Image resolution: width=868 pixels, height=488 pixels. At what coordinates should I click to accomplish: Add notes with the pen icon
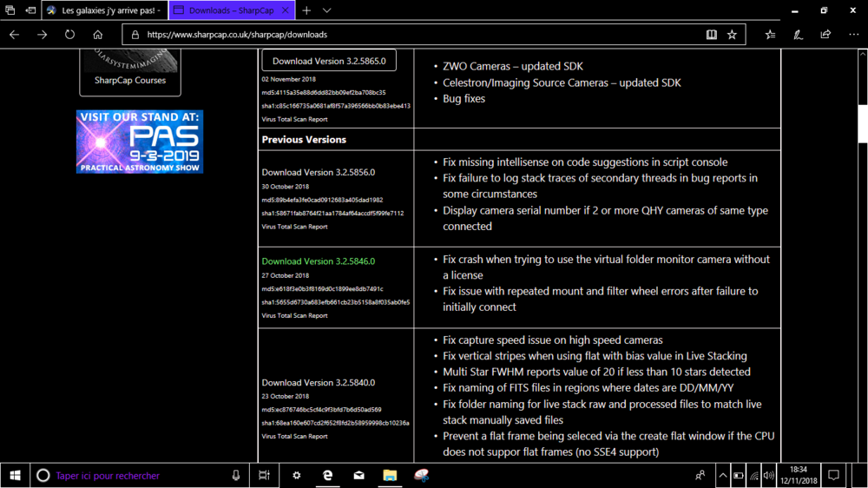click(798, 35)
